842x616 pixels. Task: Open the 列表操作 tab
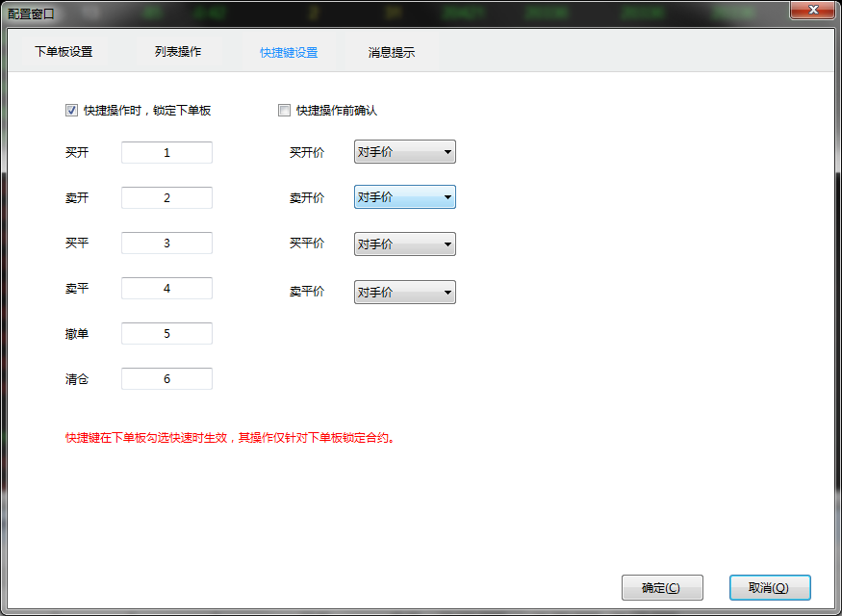tap(178, 52)
